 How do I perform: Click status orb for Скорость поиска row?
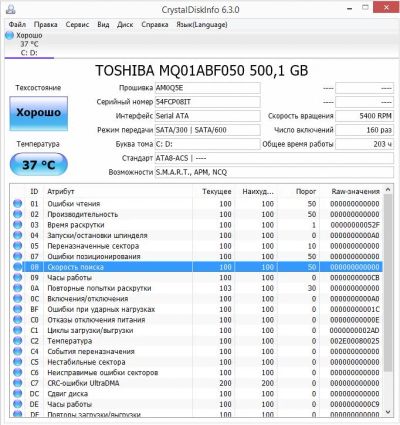click(18, 267)
